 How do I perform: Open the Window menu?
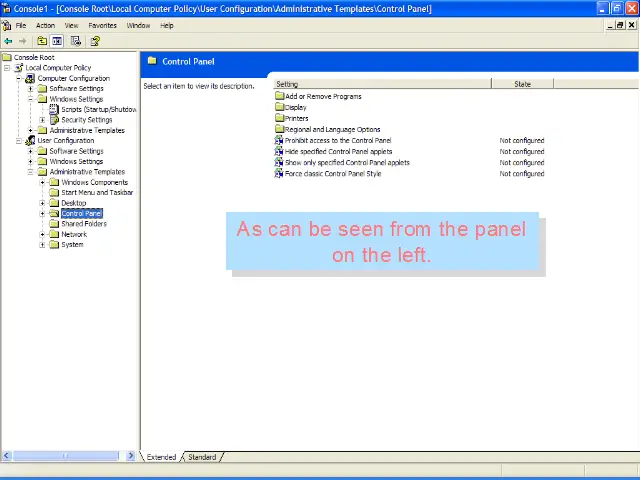click(x=138, y=26)
